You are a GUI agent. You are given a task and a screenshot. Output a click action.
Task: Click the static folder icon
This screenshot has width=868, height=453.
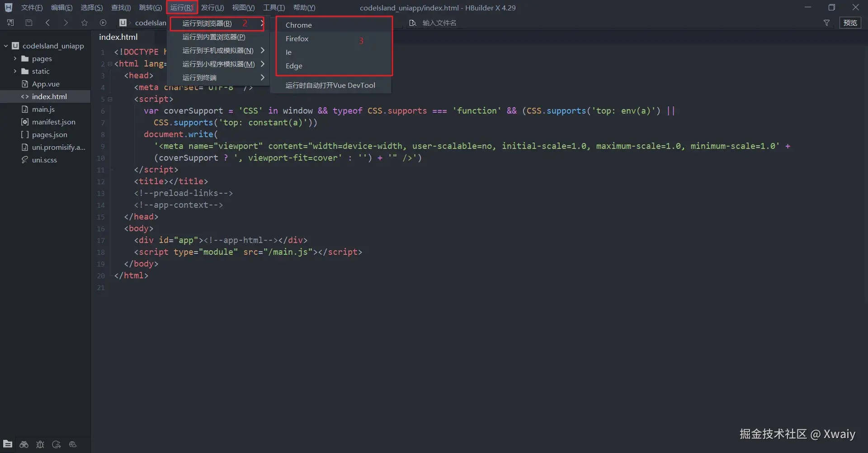pyautogui.click(x=25, y=72)
